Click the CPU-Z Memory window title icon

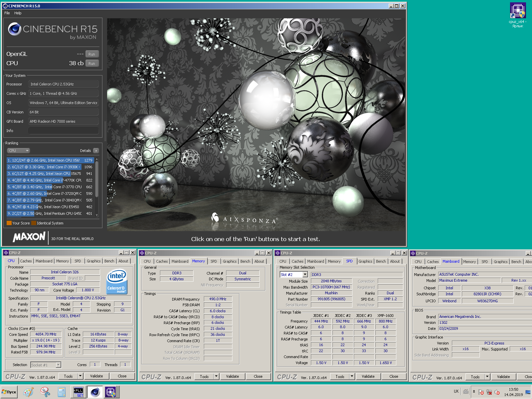click(x=142, y=253)
